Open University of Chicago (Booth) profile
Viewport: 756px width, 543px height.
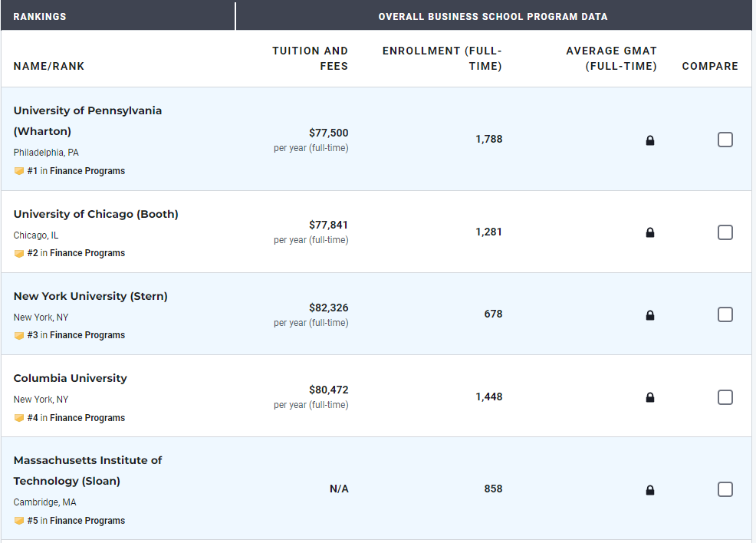(96, 214)
